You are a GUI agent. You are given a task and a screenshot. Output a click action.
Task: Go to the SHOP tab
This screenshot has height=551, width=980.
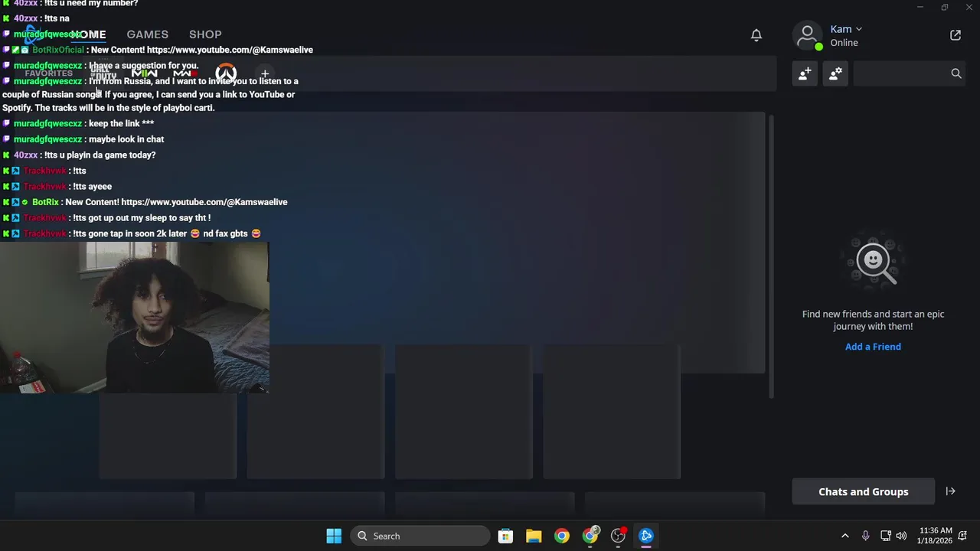pos(205,34)
